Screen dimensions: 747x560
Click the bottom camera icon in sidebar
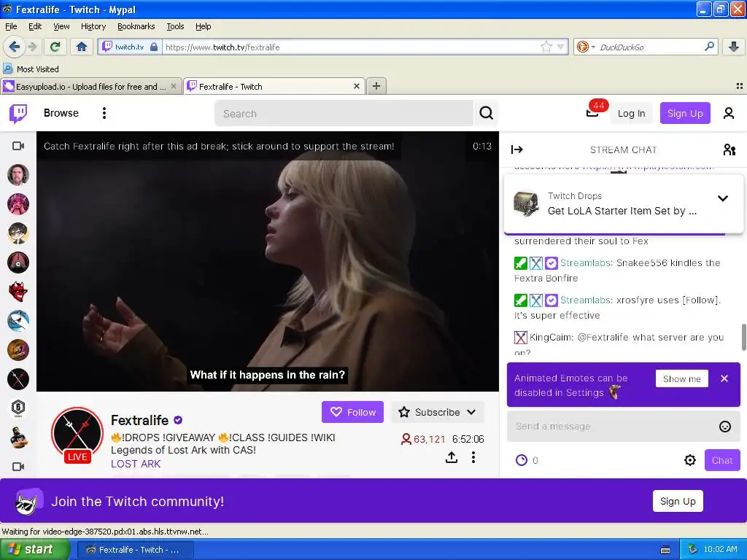point(18,467)
